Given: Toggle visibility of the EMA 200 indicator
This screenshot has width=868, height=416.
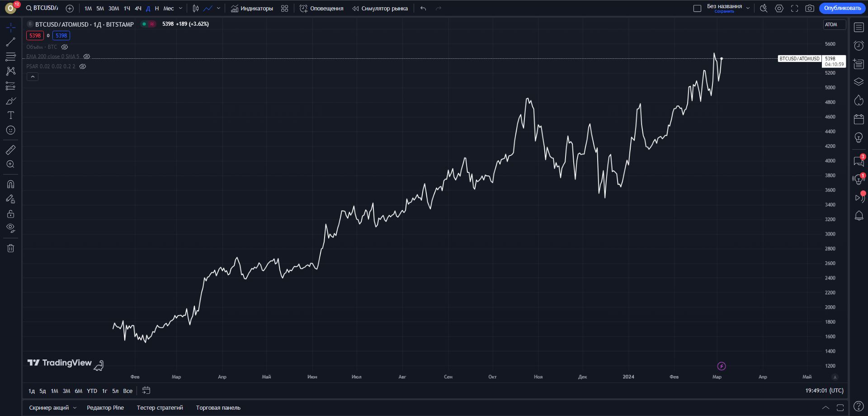Looking at the screenshot, I should click(x=87, y=57).
